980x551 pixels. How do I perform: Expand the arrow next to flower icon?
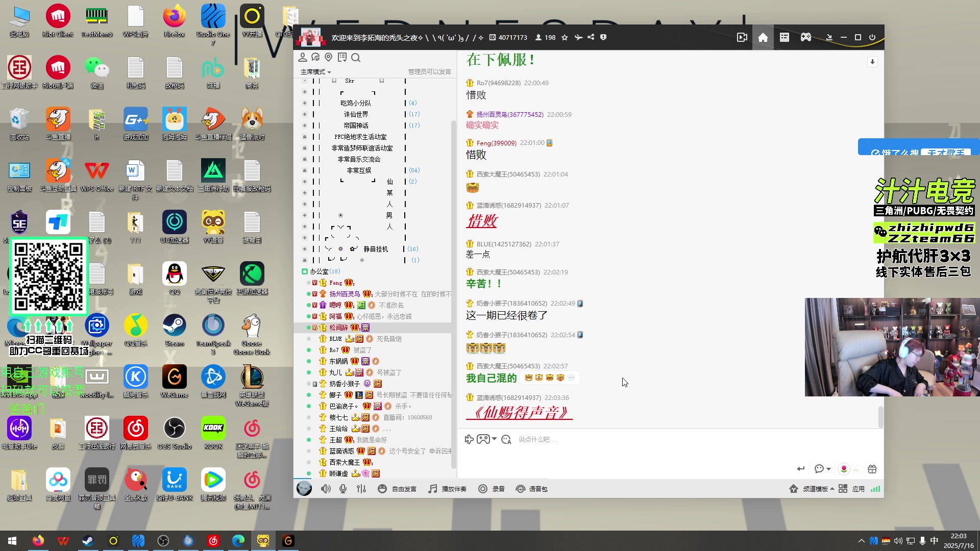click(856, 469)
